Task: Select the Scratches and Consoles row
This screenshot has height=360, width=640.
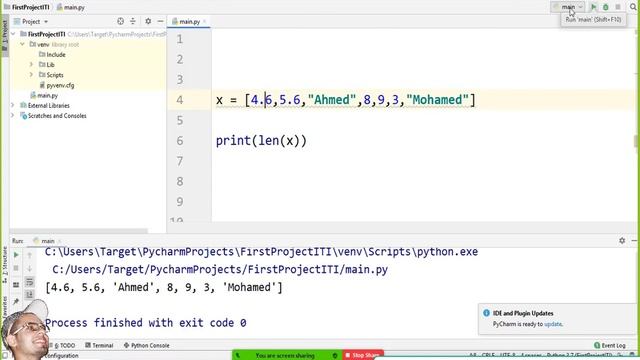Action: pyautogui.click(x=53, y=116)
